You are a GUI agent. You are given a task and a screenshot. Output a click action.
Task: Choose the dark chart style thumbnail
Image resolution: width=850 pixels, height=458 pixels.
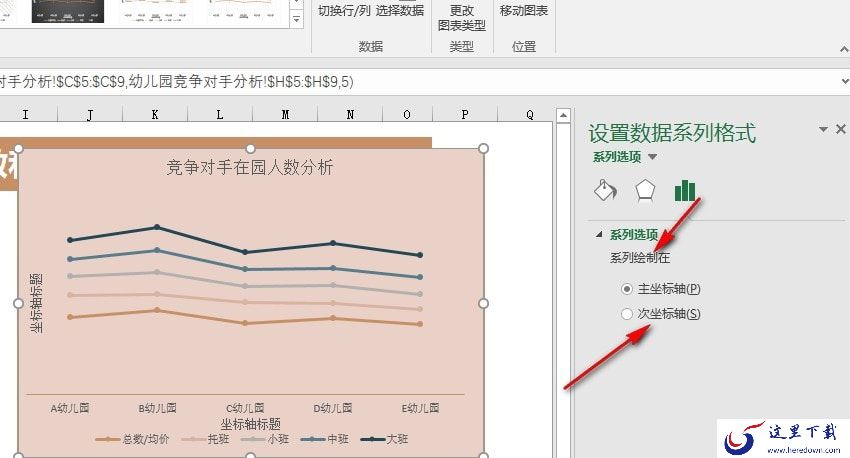pyautogui.click(x=68, y=11)
